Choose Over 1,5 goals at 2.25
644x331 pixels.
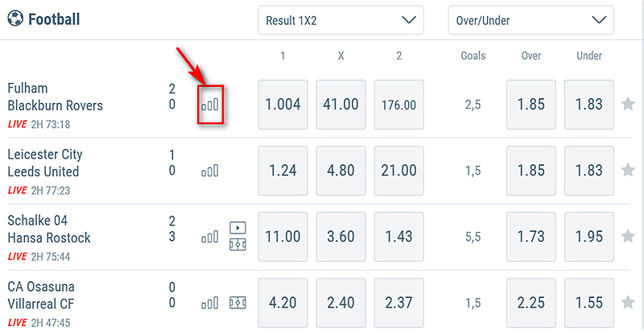(531, 303)
